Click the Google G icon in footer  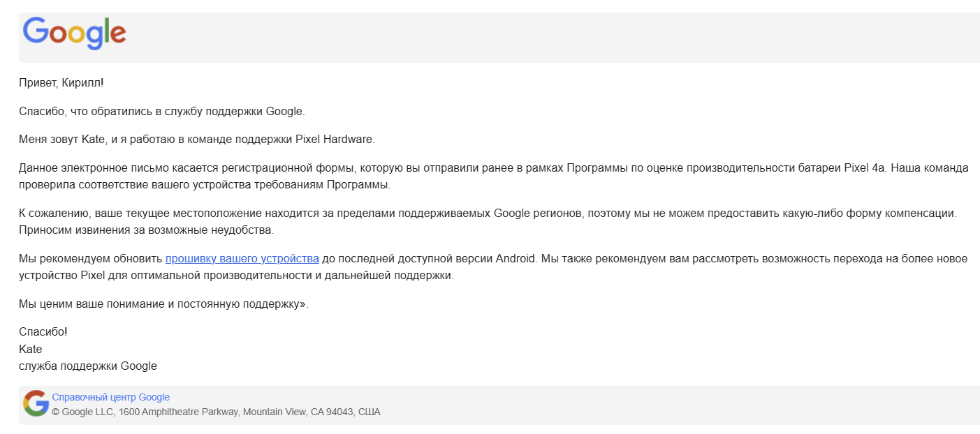click(36, 404)
